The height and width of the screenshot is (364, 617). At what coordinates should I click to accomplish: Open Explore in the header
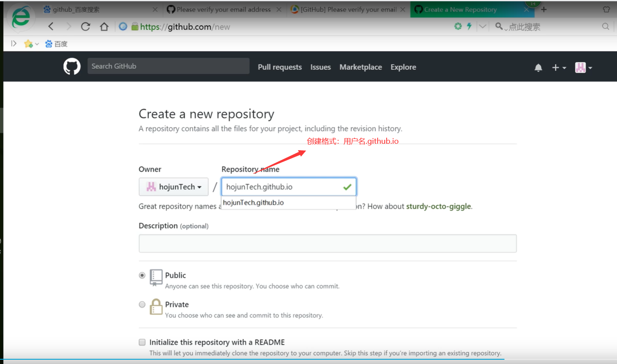coord(403,67)
